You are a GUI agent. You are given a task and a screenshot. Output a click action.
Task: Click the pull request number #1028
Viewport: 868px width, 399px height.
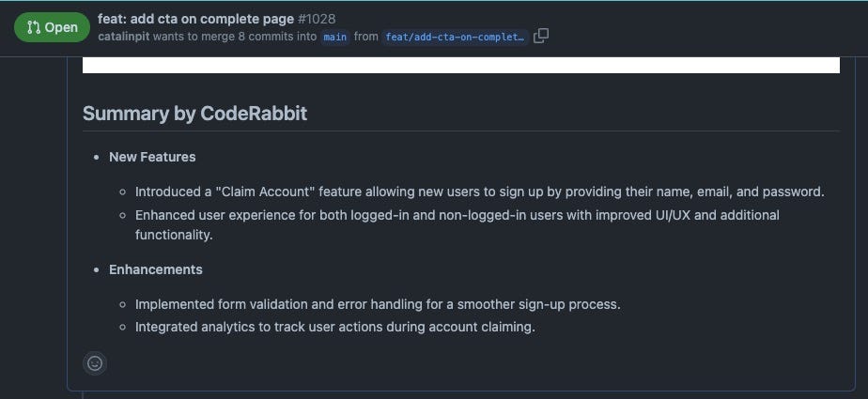[x=316, y=19]
